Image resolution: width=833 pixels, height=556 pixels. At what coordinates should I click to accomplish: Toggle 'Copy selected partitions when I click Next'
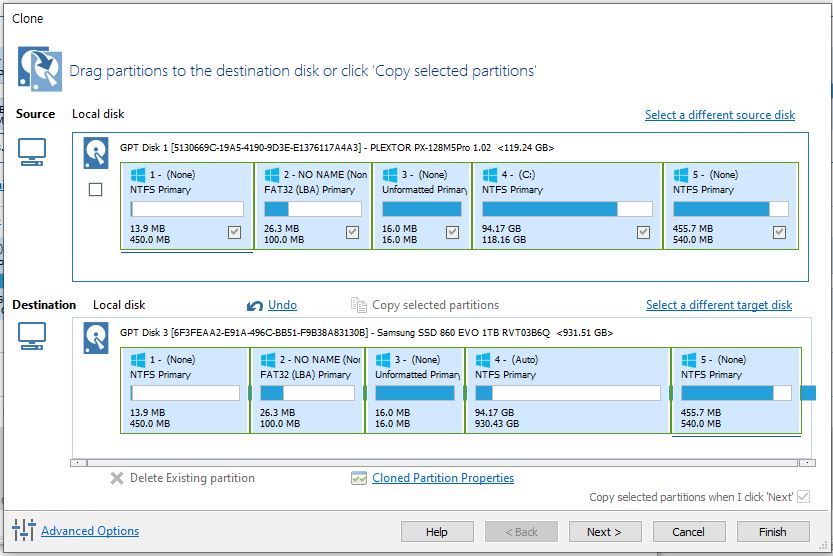tap(804, 497)
